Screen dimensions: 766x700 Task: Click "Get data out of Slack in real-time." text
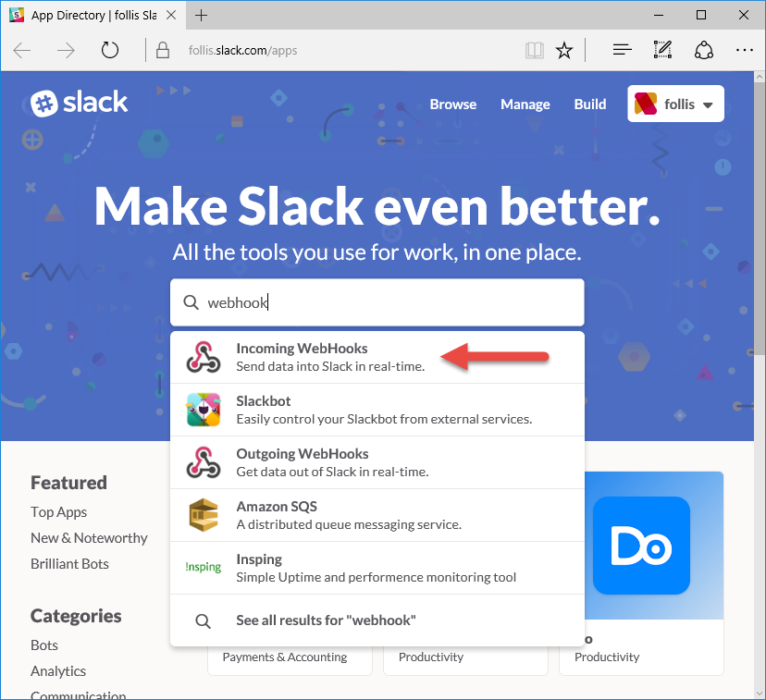[x=333, y=472]
